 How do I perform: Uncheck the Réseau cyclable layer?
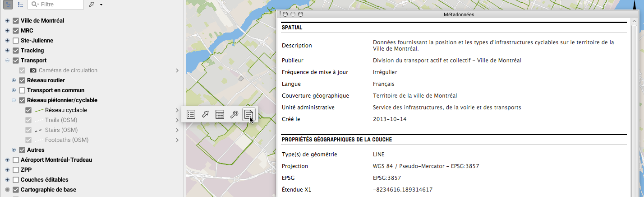click(x=28, y=110)
